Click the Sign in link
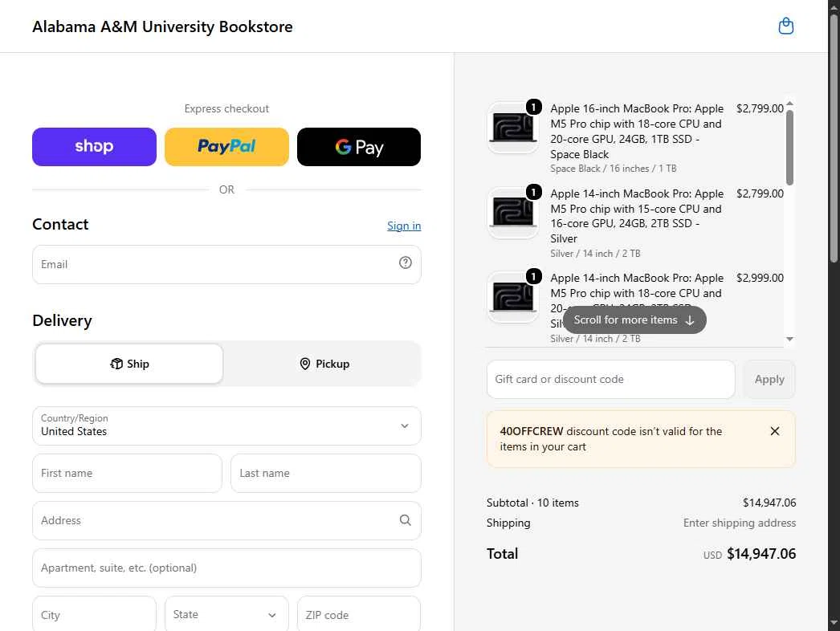Viewport: 840px width, 631px height. (404, 226)
